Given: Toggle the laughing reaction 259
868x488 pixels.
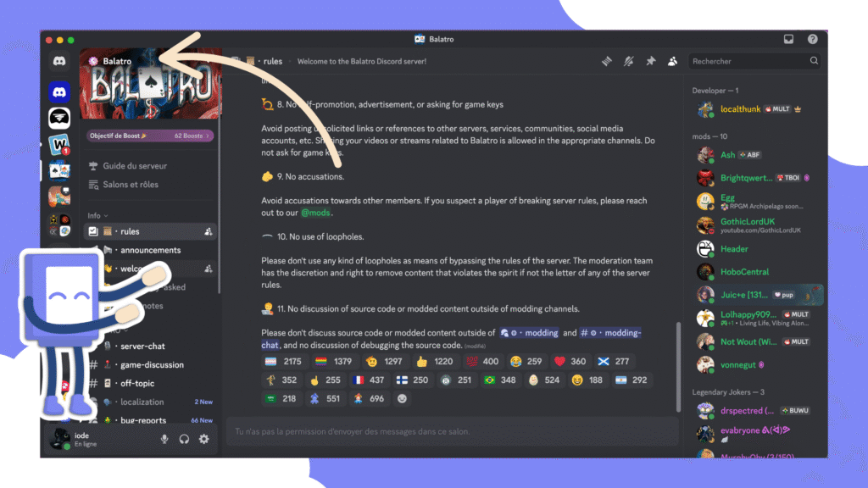Looking at the screenshot, I should [526, 361].
